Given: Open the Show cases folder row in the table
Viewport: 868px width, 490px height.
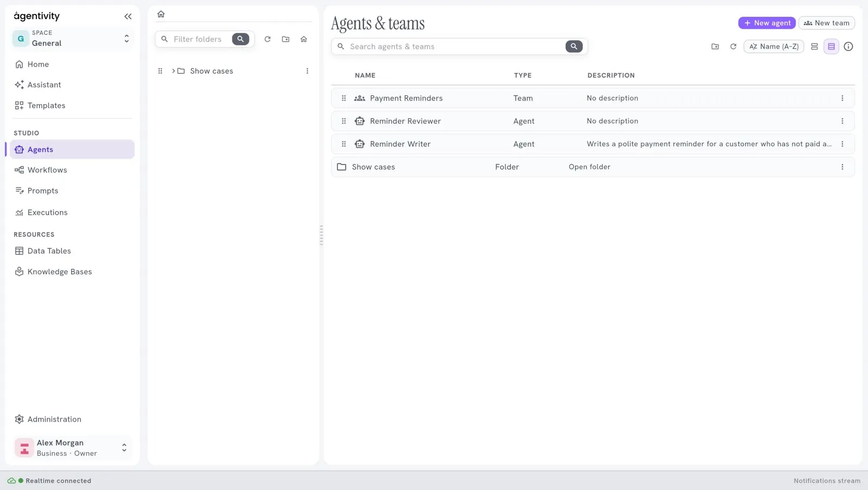Looking at the screenshot, I should [x=592, y=167].
